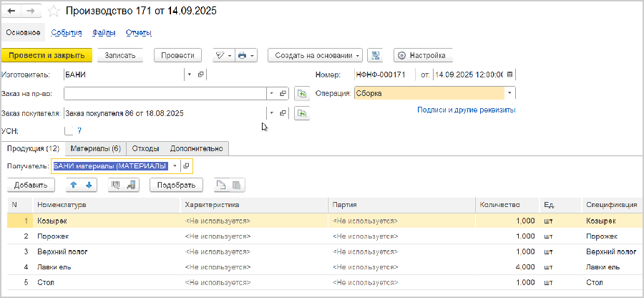Open Подписи и другие реквизиты link
The height and width of the screenshot is (298, 644).
click(466, 110)
